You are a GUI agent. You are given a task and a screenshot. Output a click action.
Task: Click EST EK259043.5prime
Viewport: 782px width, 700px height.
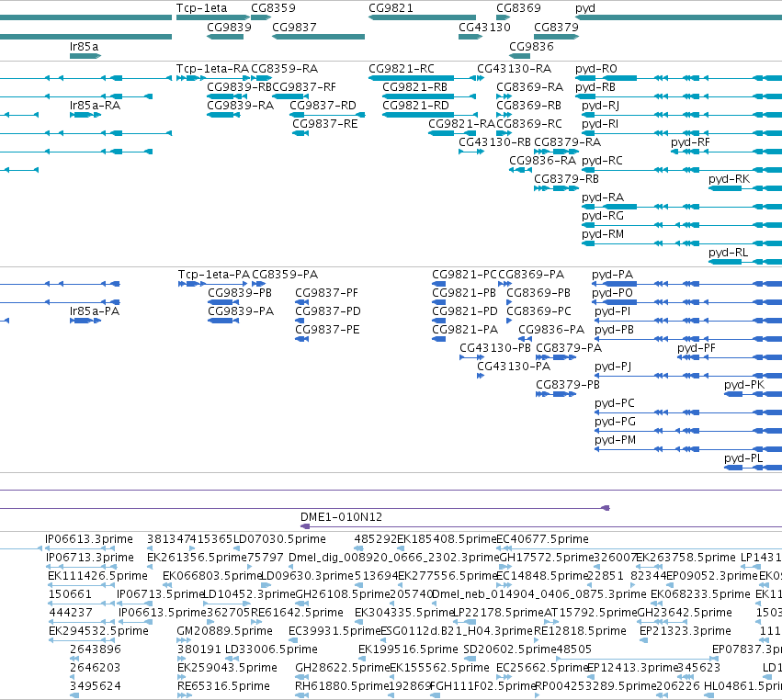click(227, 668)
